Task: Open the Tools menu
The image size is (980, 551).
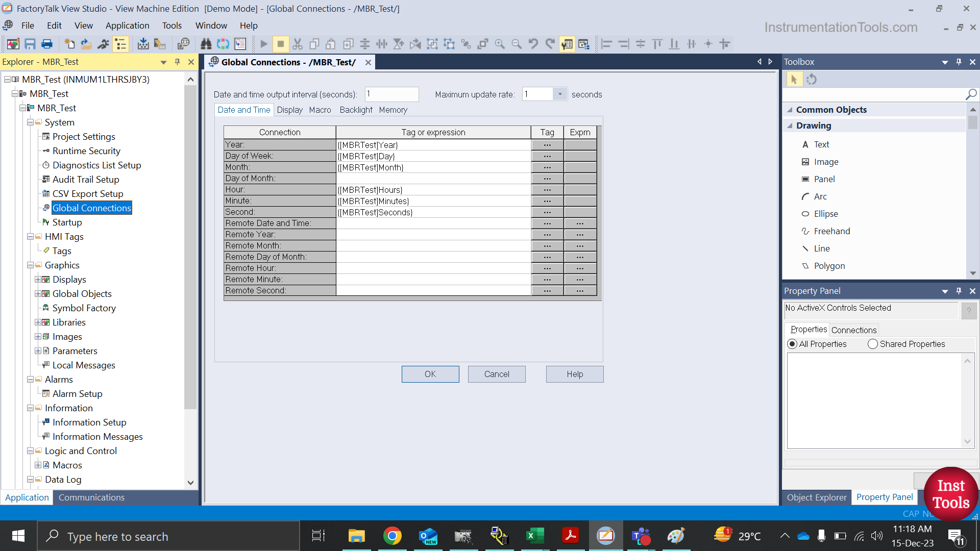Action: click(172, 26)
